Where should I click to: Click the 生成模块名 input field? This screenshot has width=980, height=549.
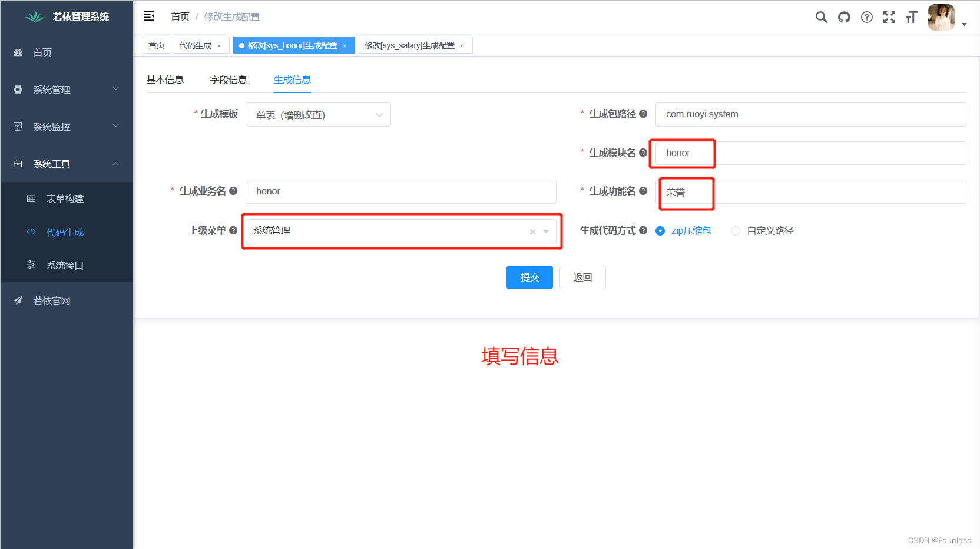click(x=810, y=153)
